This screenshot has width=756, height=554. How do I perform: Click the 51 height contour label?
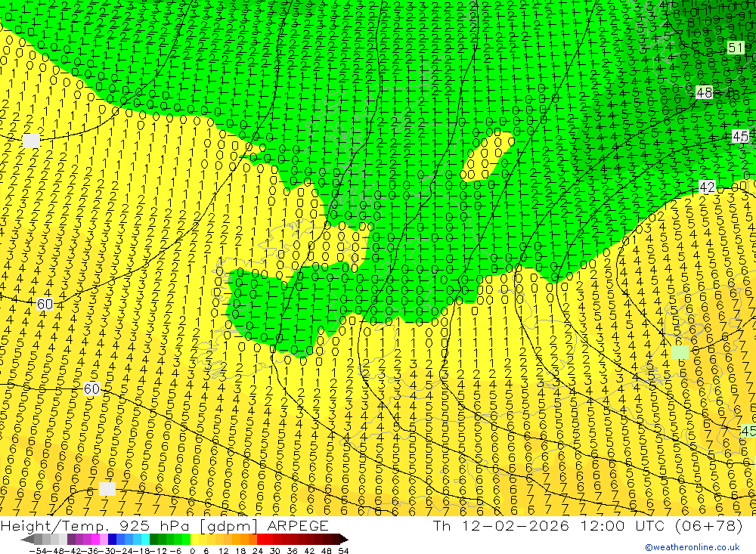point(736,48)
